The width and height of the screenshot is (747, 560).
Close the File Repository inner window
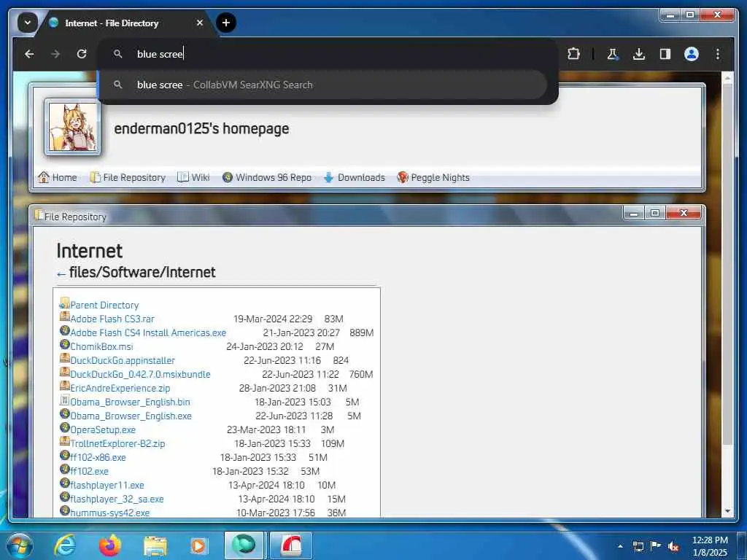[684, 214]
